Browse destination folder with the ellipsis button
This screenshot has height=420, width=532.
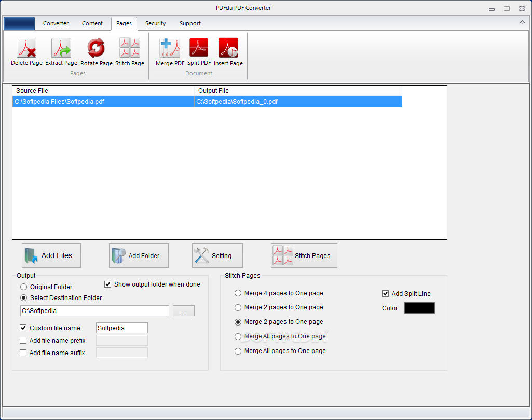coord(184,311)
